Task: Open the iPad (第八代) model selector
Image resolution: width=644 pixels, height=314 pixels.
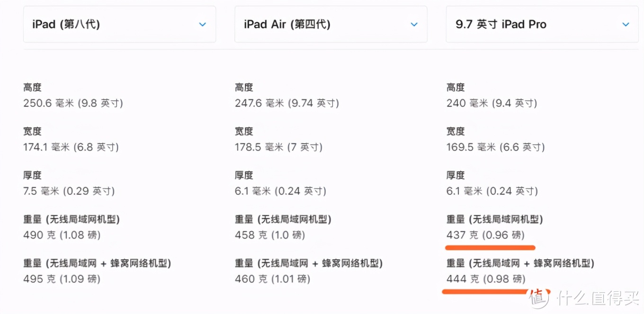Action: click(119, 24)
